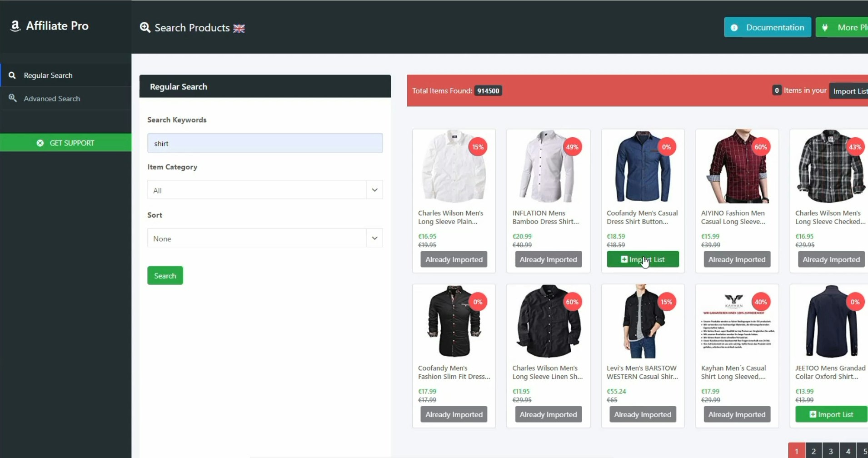Expand the Sort dropdown showing None
The width and height of the screenshot is (868, 458).
tap(264, 238)
